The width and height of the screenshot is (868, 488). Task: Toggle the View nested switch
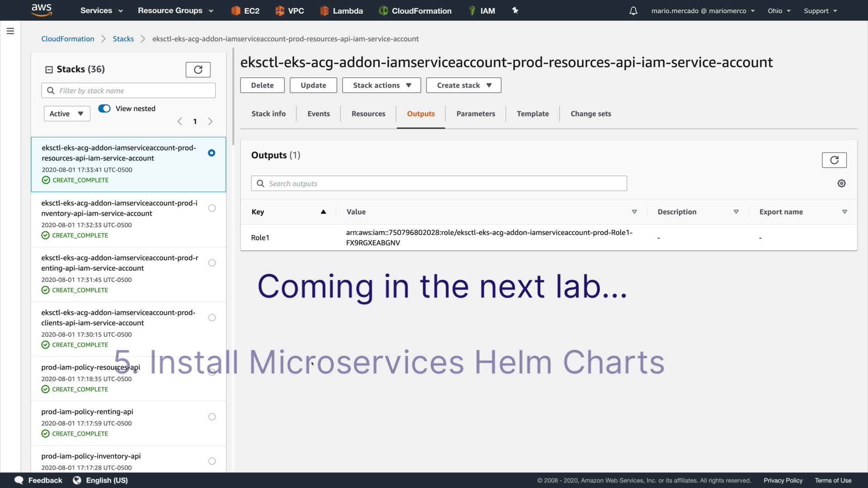tap(104, 108)
